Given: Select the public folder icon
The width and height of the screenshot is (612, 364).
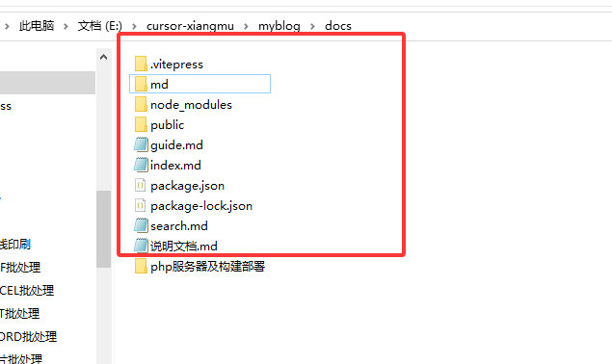Looking at the screenshot, I should tap(141, 125).
